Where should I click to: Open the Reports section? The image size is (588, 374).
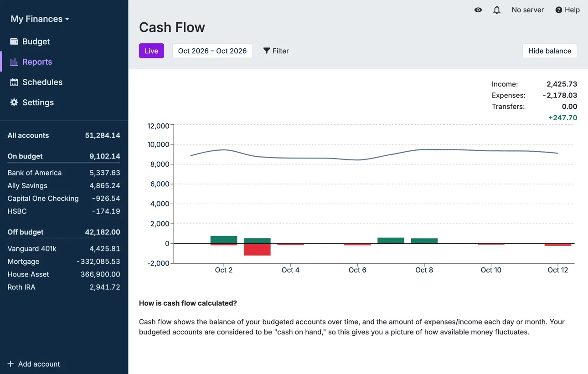point(64,62)
